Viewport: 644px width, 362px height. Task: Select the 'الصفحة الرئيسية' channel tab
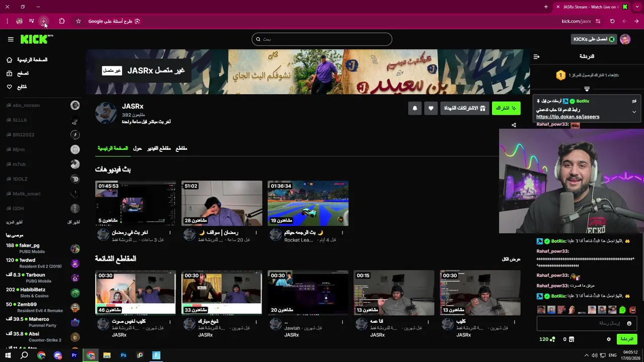click(113, 148)
